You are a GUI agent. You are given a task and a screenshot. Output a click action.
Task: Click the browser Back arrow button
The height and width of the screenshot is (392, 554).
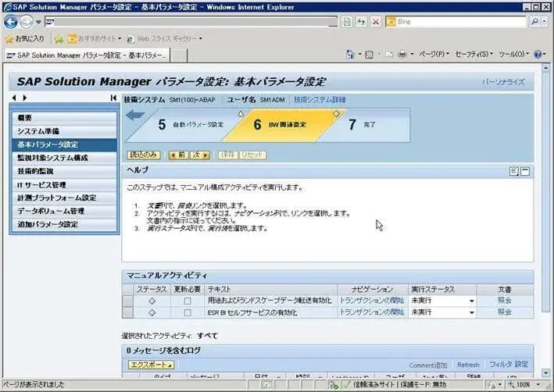click(x=11, y=22)
